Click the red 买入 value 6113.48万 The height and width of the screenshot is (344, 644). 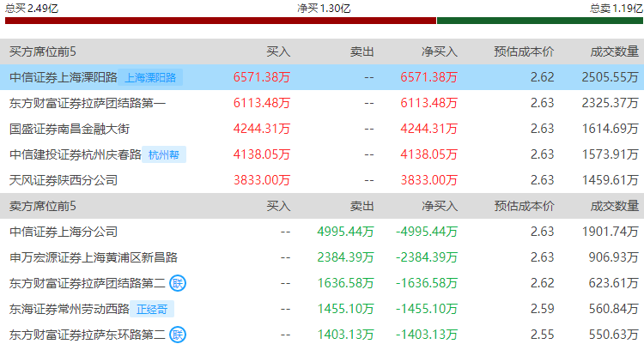262,103
